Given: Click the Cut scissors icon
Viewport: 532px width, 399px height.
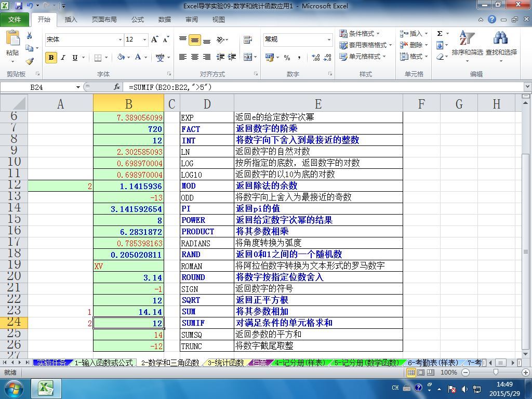Looking at the screenshot, I should click(30, 36).
